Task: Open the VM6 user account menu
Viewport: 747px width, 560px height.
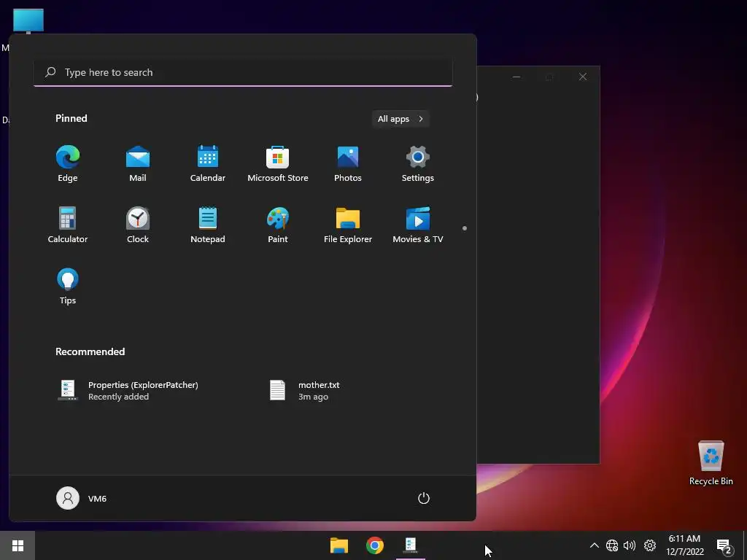Action: coord(82,498)
